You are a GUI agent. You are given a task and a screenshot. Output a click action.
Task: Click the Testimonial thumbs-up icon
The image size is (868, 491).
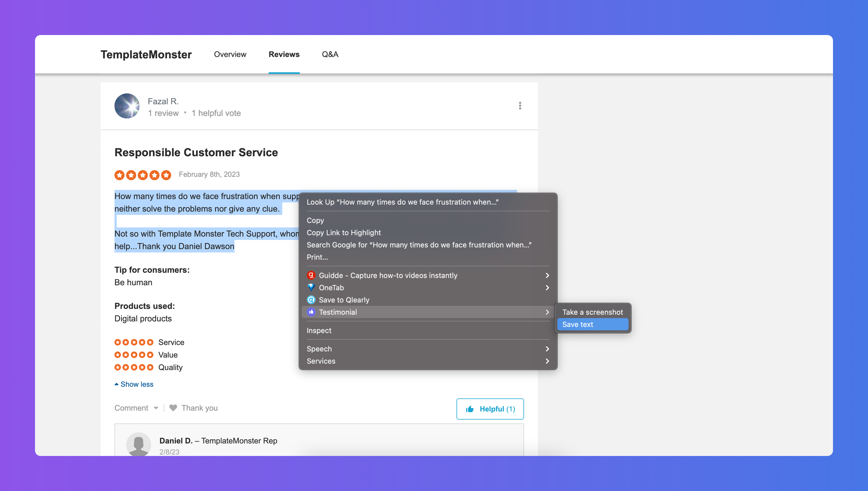311,312
